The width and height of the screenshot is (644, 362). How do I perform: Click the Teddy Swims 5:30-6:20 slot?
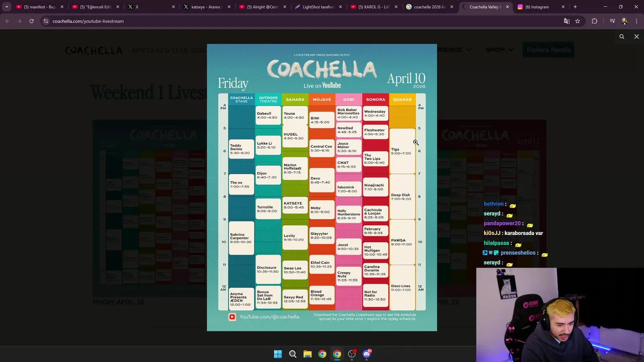point(242,149)
